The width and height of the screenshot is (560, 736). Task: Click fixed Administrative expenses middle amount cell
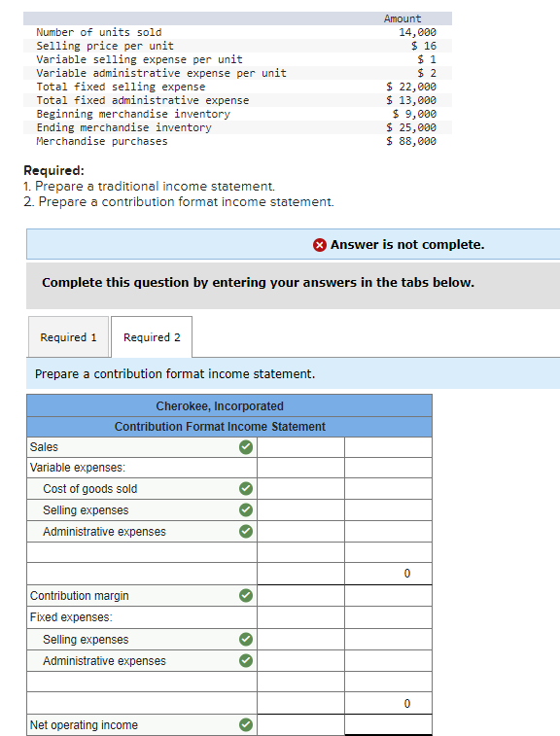300,661
